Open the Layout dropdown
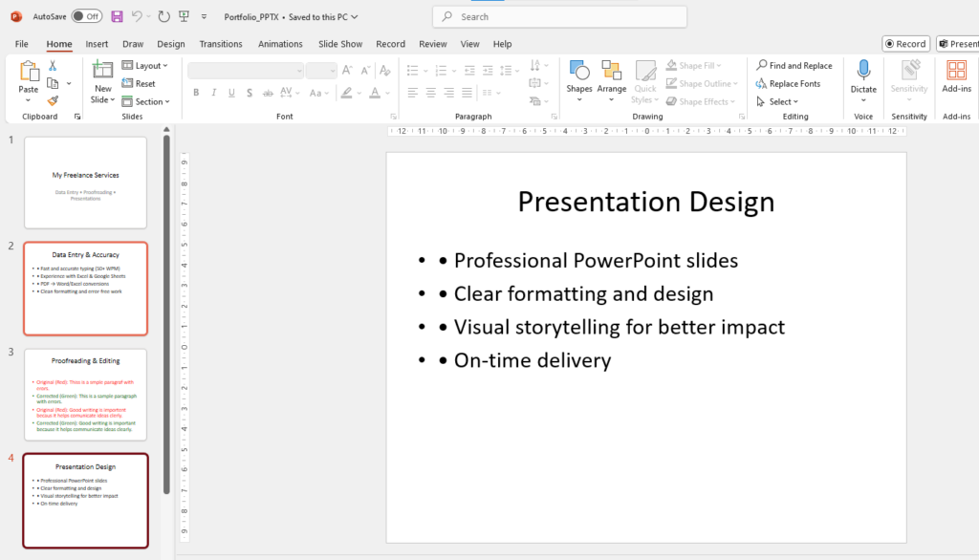 pos(145,66)
